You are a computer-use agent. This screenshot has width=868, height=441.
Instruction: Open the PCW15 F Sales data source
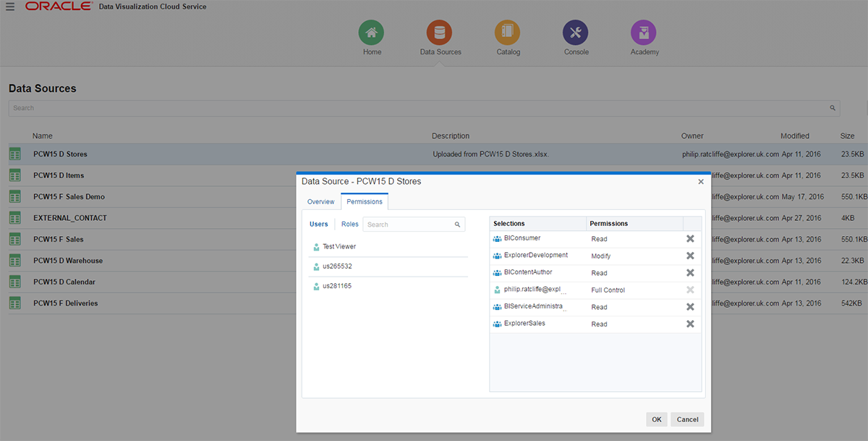tap(59, 240)
